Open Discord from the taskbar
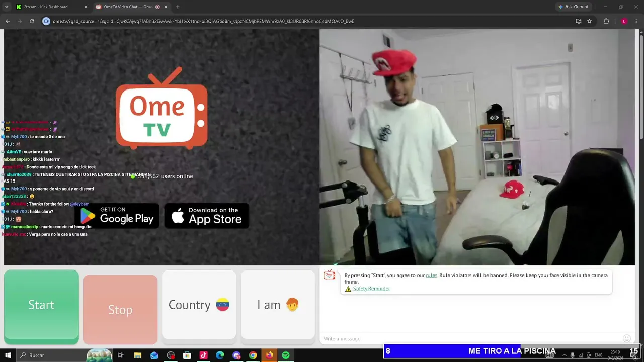Image resolution: width=644 pixels, height=362 pixels. [236, 355]
